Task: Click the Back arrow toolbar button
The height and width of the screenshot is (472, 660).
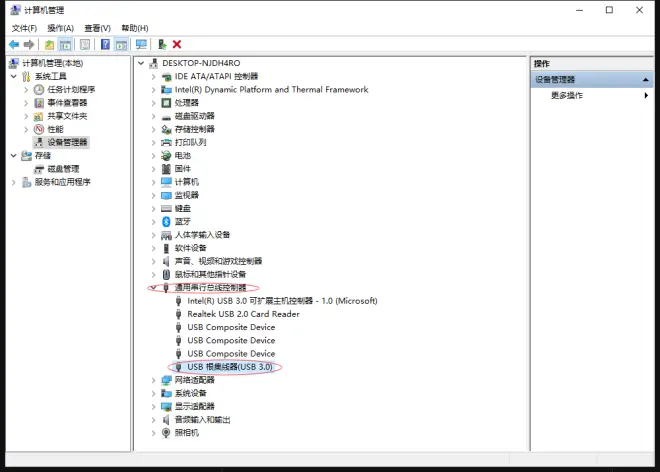Action: 14,45
